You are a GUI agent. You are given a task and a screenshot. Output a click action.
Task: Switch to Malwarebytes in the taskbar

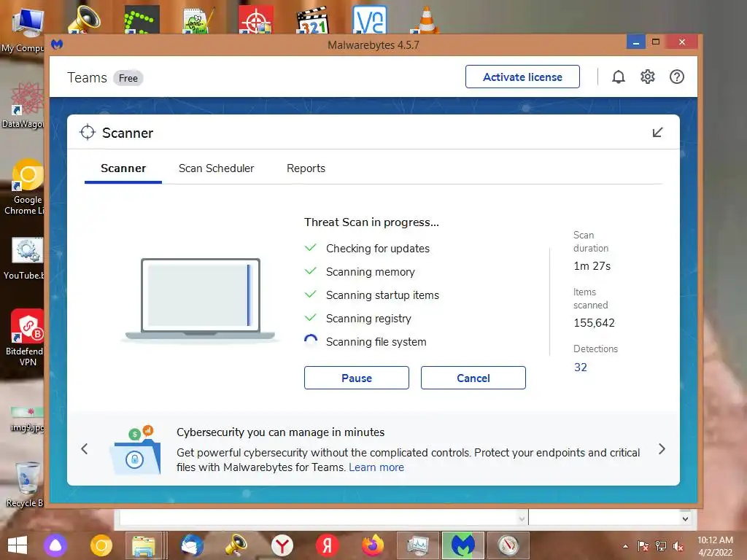tap(463, 545)
